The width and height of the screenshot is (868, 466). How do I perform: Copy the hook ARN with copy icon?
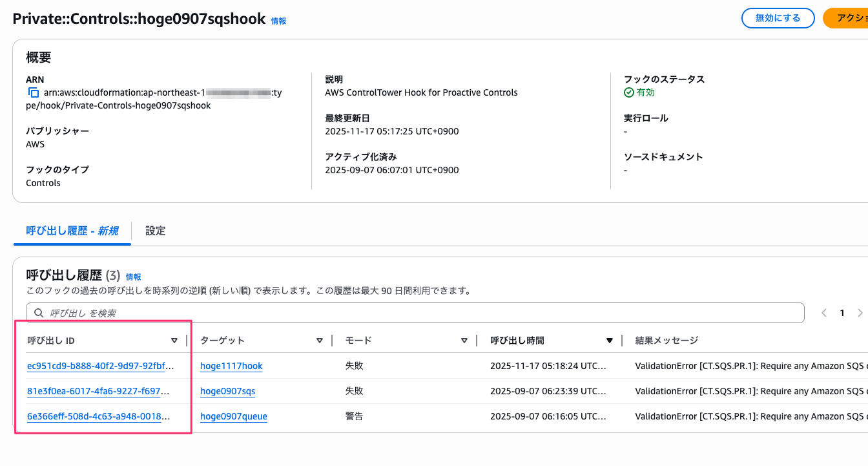(x=34, y=92)
